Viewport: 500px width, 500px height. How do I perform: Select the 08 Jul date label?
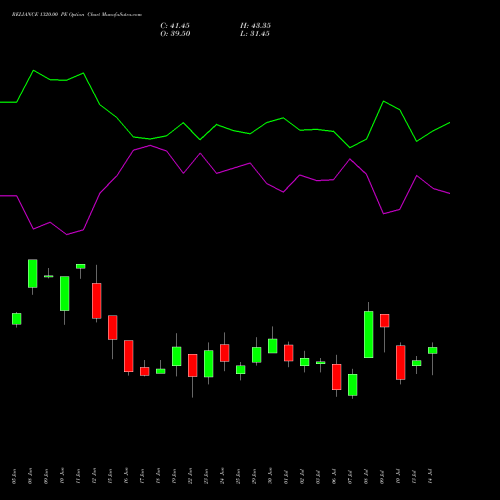point(366,476)
